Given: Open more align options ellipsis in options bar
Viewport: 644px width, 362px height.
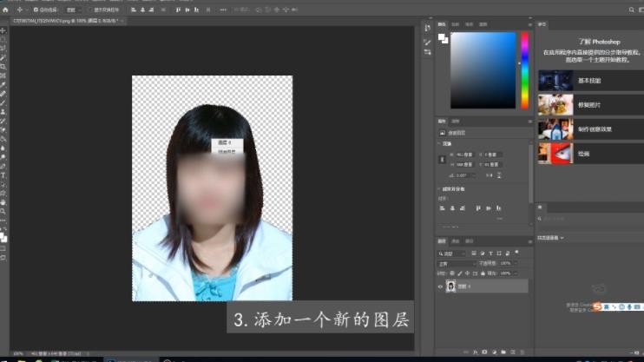Looking at the screenshot, I should (223, 10).
